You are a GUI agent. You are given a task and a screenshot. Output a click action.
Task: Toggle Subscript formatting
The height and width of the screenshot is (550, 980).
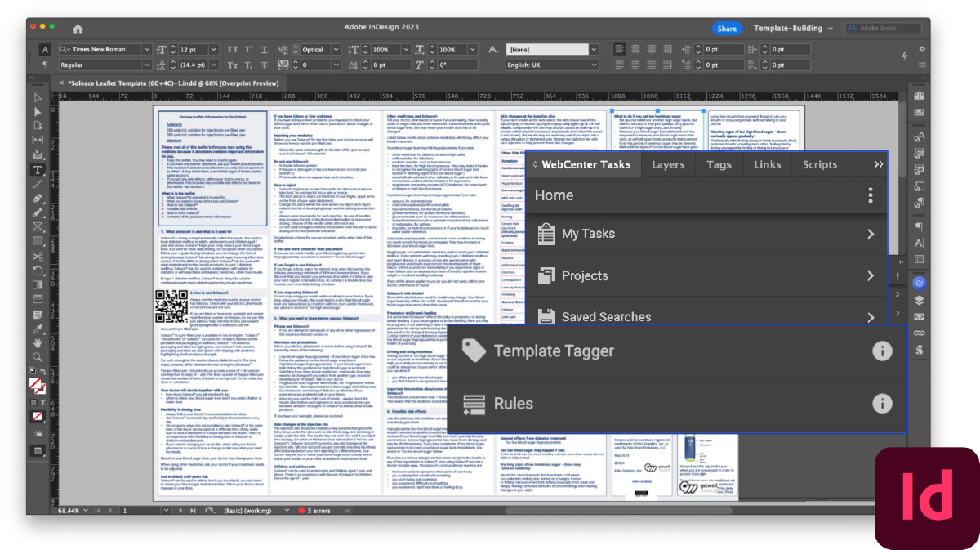[x=249, y=65]
